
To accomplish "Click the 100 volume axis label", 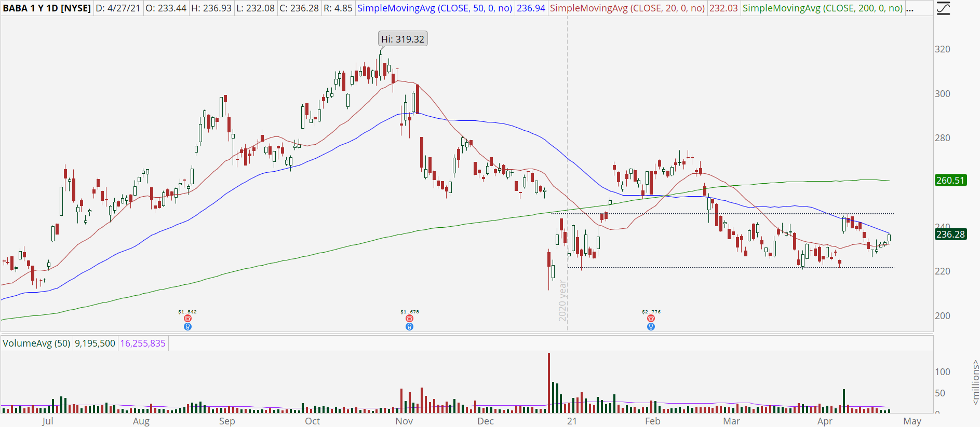I will (943, 372).
